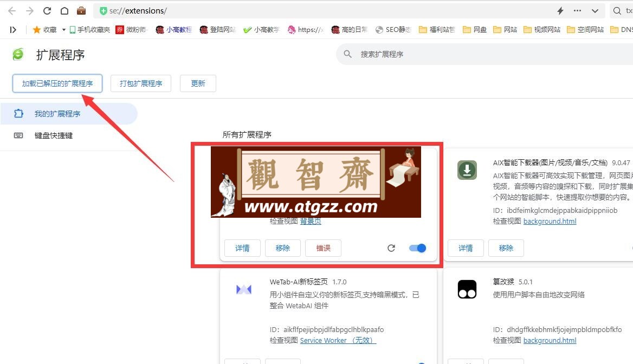Image resolution: width=633 pixels, height=364 pixels.
Task: Click 加载已解压的扩展程序 button
Action: 57,83
